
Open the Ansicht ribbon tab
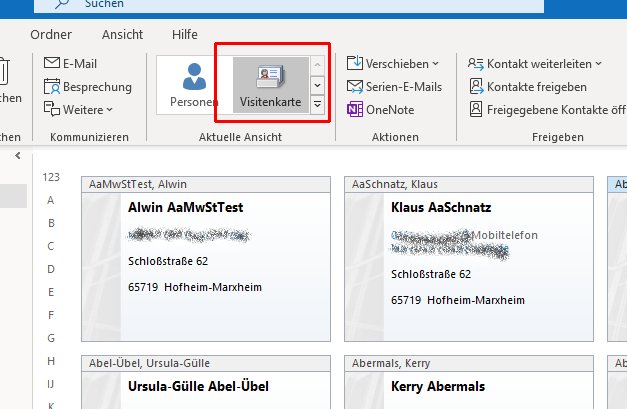pyautogui.click(x=122, y=34)
